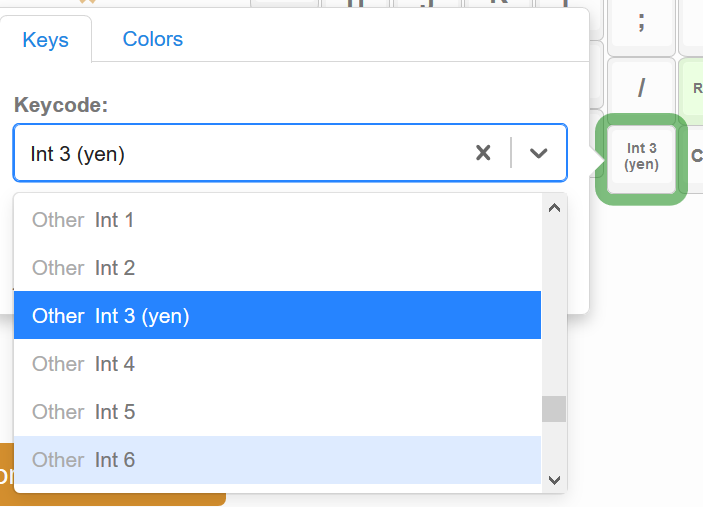Click the dropdown list scrollbar thumb
The height and width of the screenshot is (507, 703).
554,409
